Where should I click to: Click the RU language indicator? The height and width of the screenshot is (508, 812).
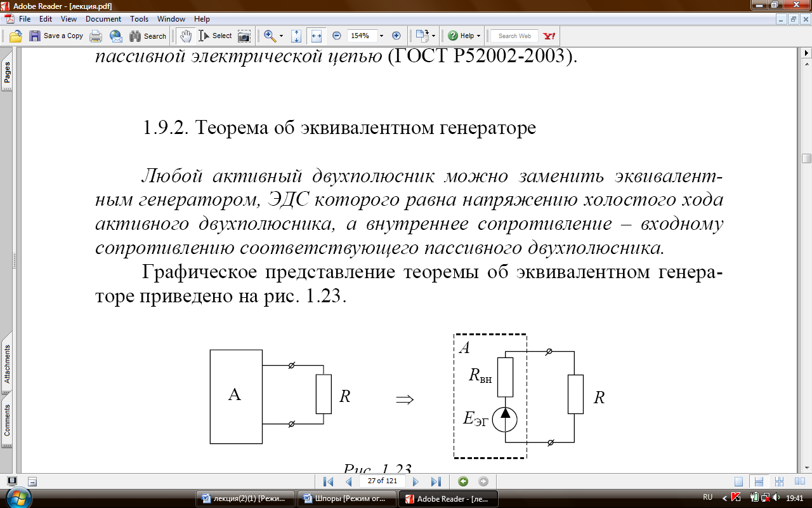(708, 497)
